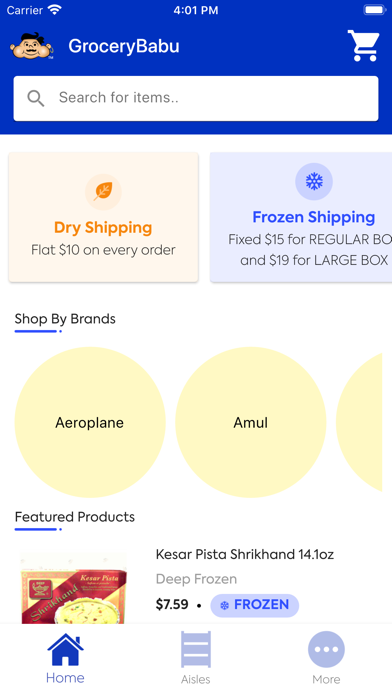
Task: Select the partially visible third brand circle
Action: coord(359,422)
